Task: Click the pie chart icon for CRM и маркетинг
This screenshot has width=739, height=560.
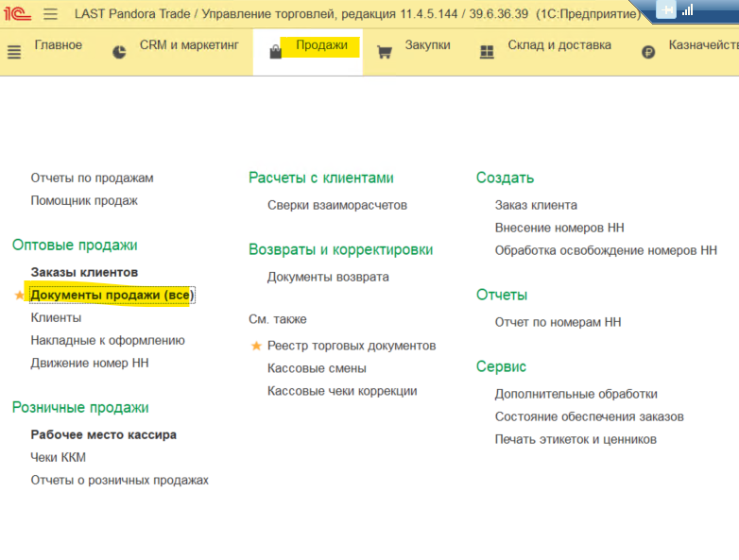Action: [119, 52]
